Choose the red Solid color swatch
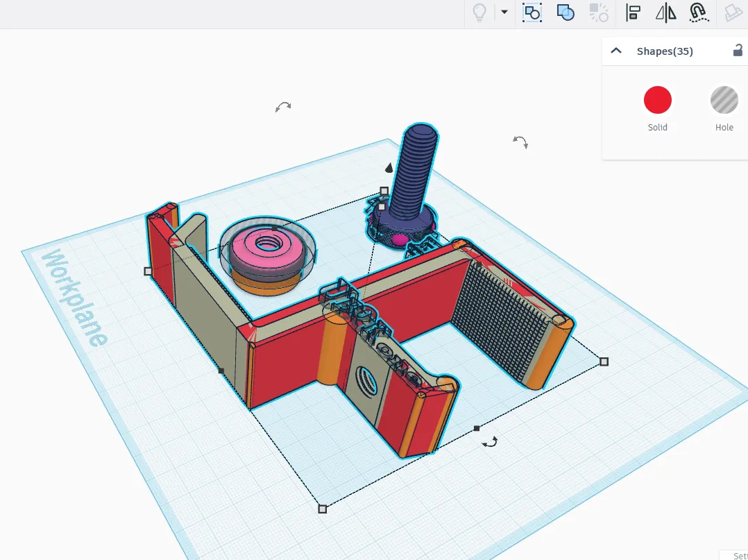 point(657,100)
